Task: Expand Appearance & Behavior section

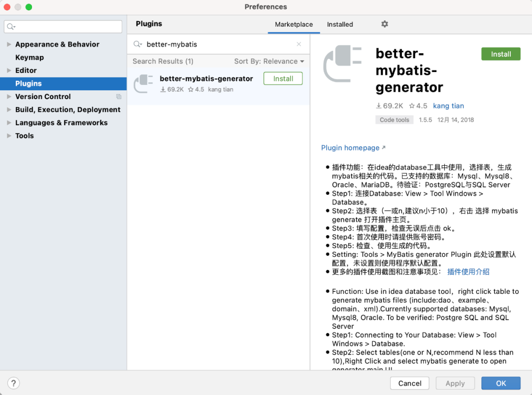Action: click(x=9, y=44)
